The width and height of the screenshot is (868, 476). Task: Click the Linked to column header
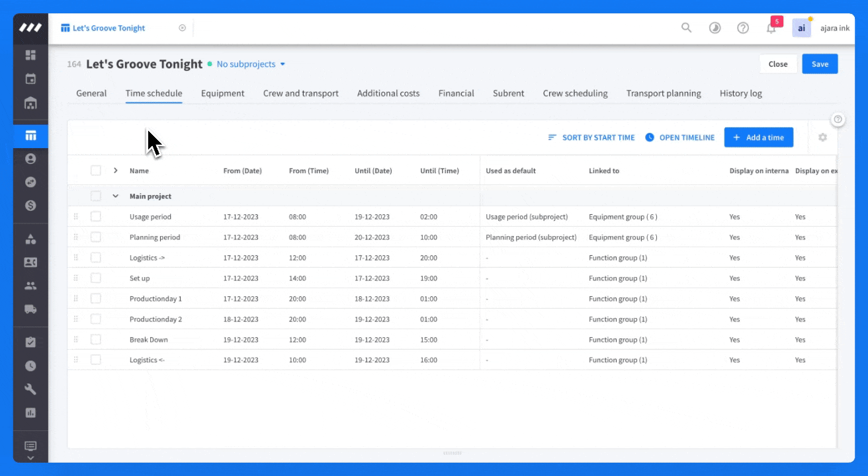click(x=604, y=171)
